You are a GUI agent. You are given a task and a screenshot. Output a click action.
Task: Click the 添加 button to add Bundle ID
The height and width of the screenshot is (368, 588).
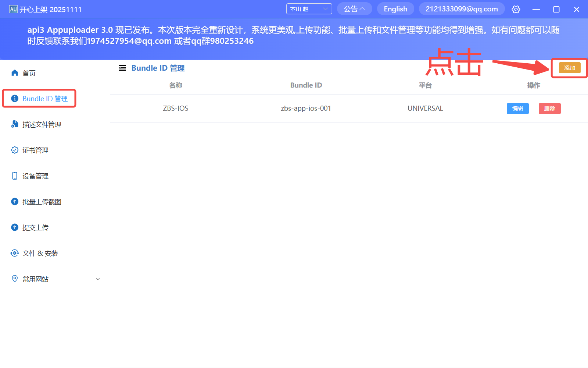tap(569, 68)
